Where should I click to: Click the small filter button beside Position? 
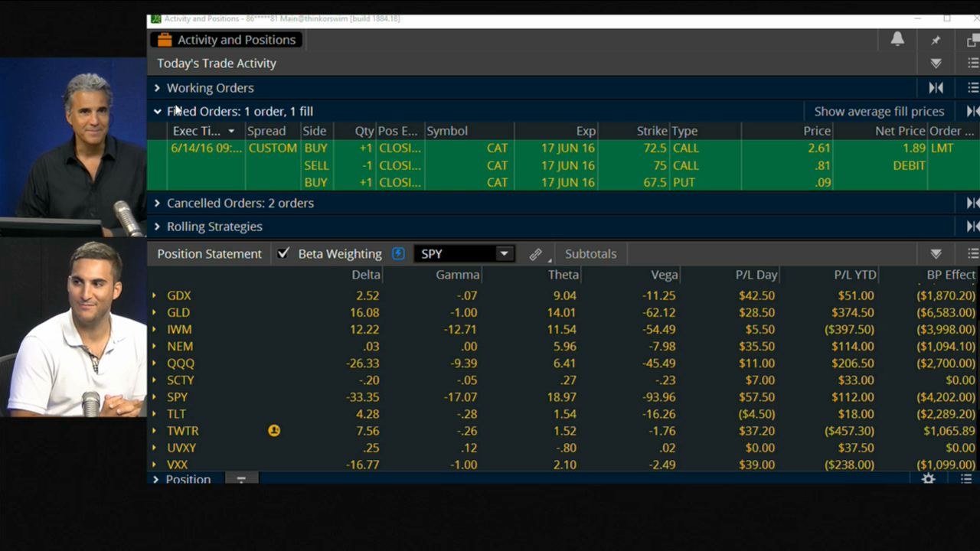241,479
